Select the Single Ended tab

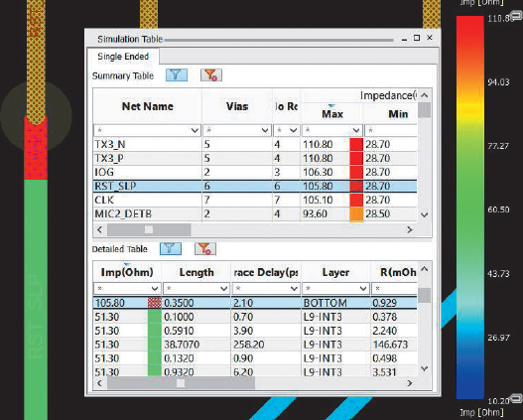123,57
